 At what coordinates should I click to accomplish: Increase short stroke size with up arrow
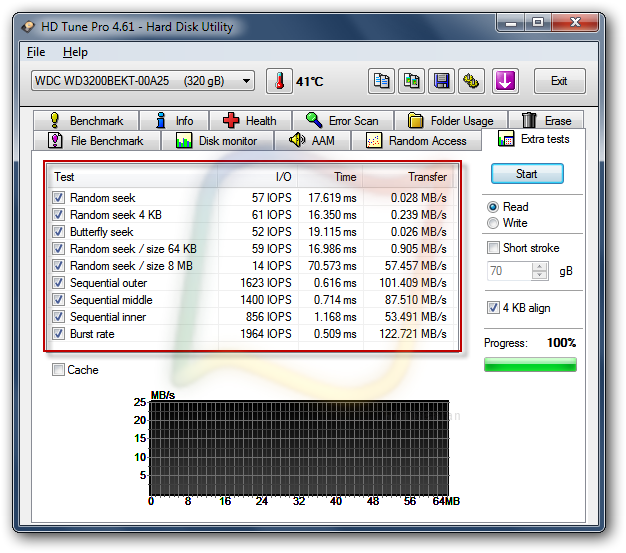pos(540,267)
